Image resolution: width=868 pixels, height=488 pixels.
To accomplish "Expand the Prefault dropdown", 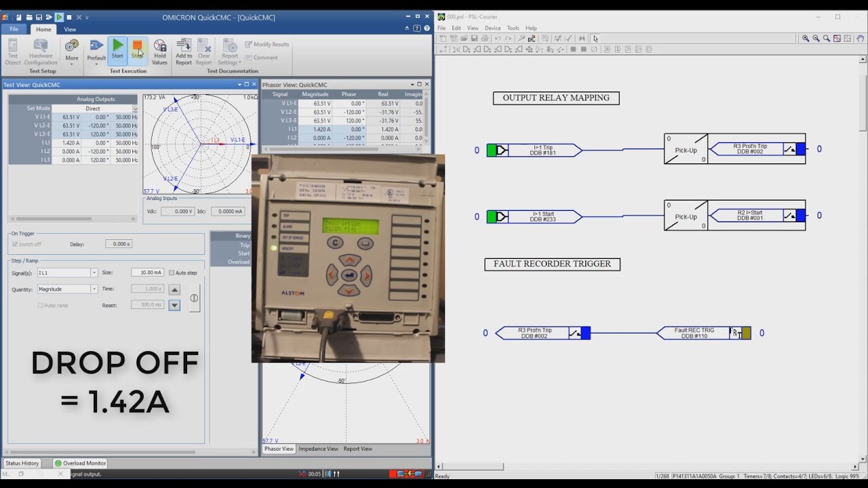I will pos(96,52).
